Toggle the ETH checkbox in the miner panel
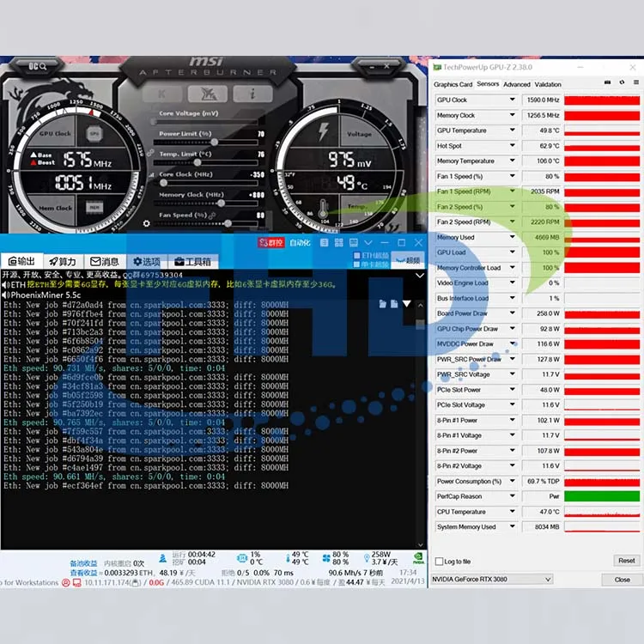The height and width of the screenshot is (644, 644). [356, 255]
